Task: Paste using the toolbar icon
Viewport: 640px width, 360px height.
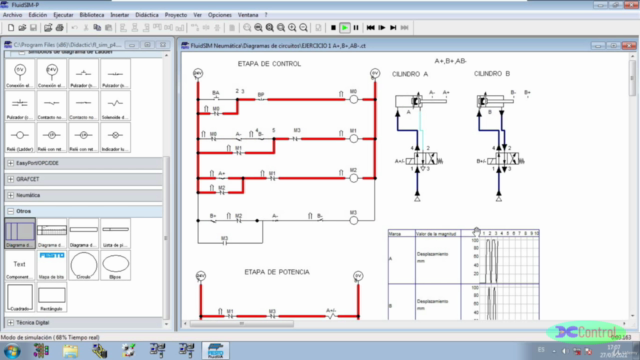Action: pos(109,28)
